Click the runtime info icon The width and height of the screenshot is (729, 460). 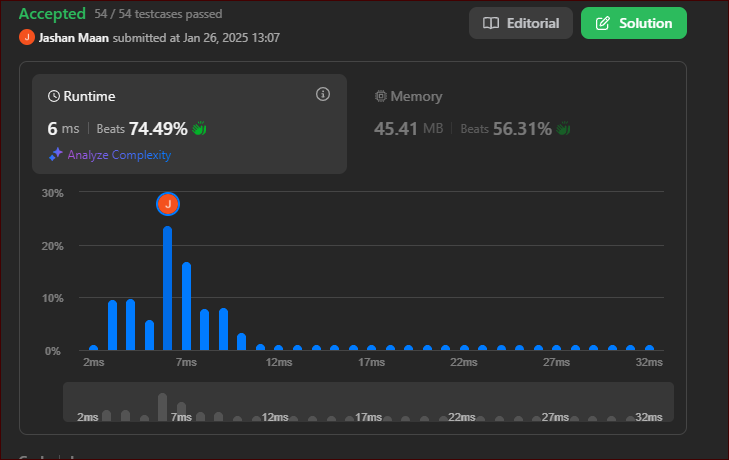[x=323, y=94]
